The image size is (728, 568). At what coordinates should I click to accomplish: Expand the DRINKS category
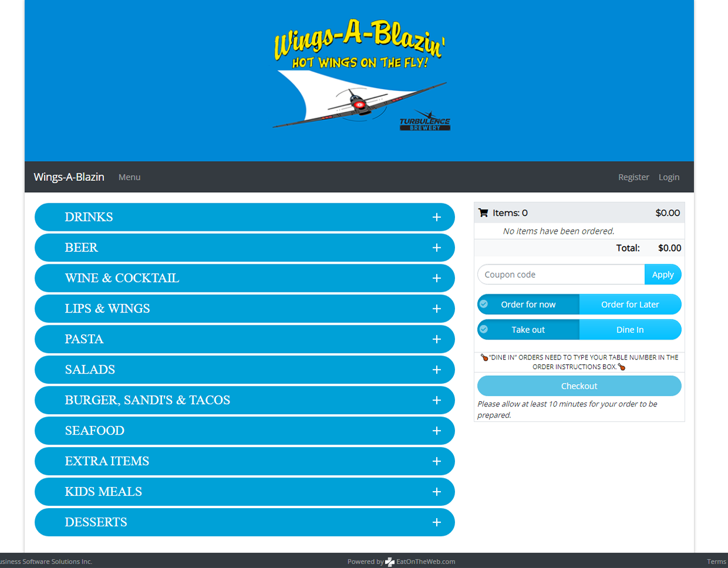(x=245, y=217)
